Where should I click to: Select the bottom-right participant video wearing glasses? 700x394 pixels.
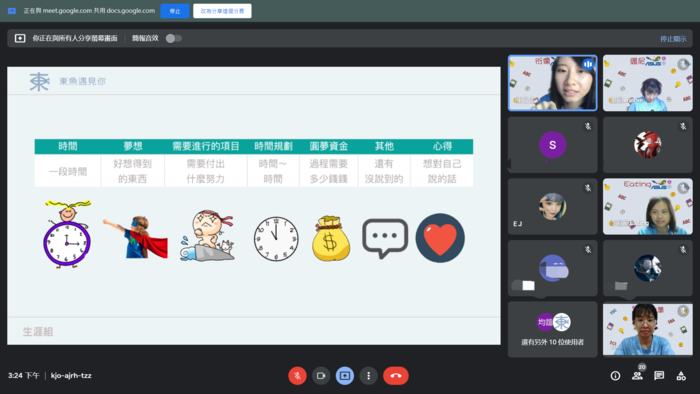click(x=648, y=329)
